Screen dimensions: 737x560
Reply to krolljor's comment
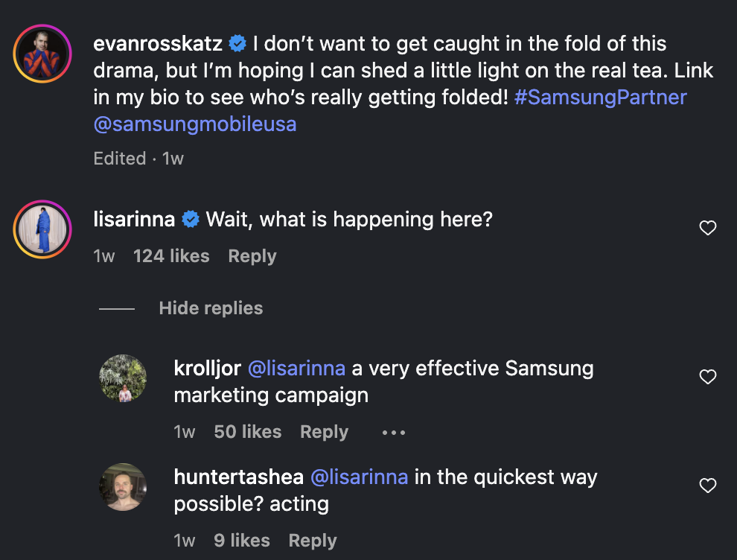[324, 432]
